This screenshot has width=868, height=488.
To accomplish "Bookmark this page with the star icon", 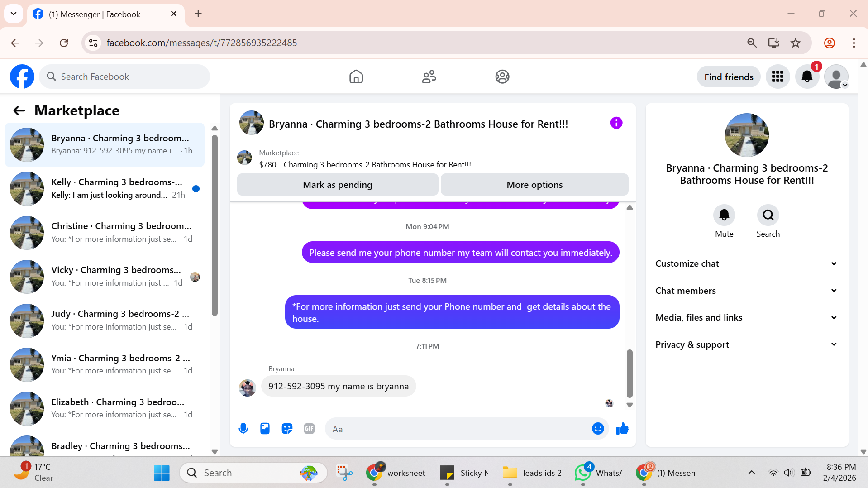I will point(796,43).
